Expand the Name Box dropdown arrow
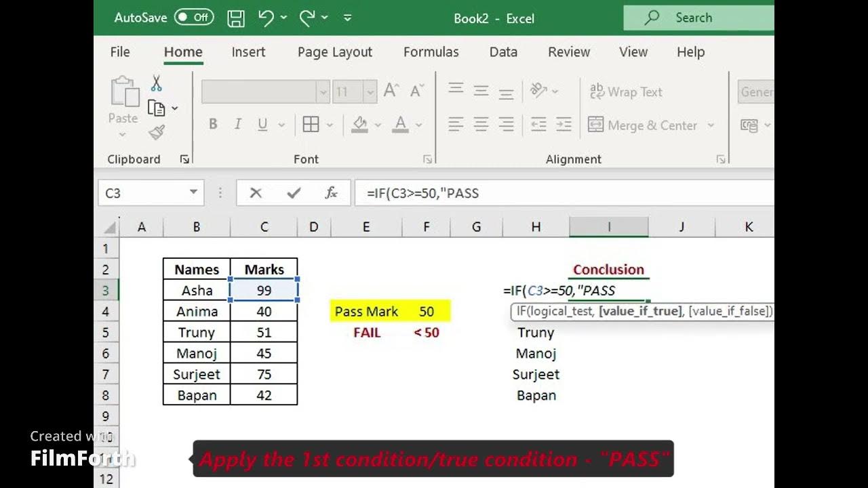The width and height of the screenshot is (868, 488). tap(194, 193)
